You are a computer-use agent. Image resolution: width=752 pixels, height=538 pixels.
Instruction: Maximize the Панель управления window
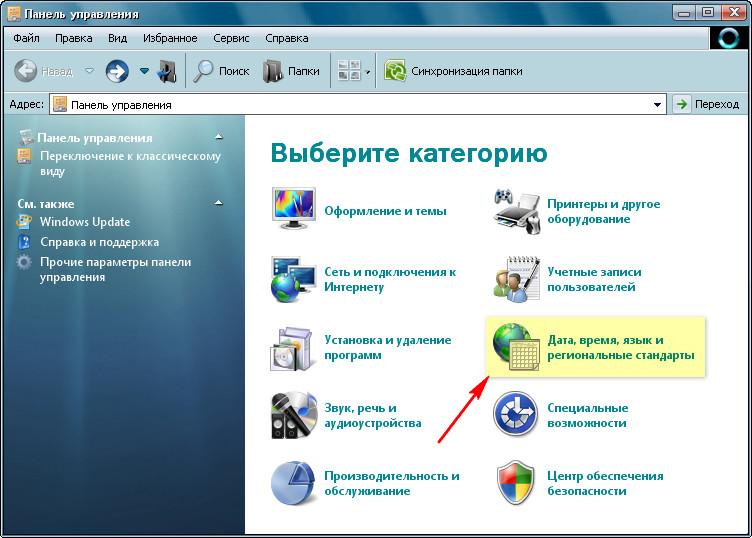708,12
